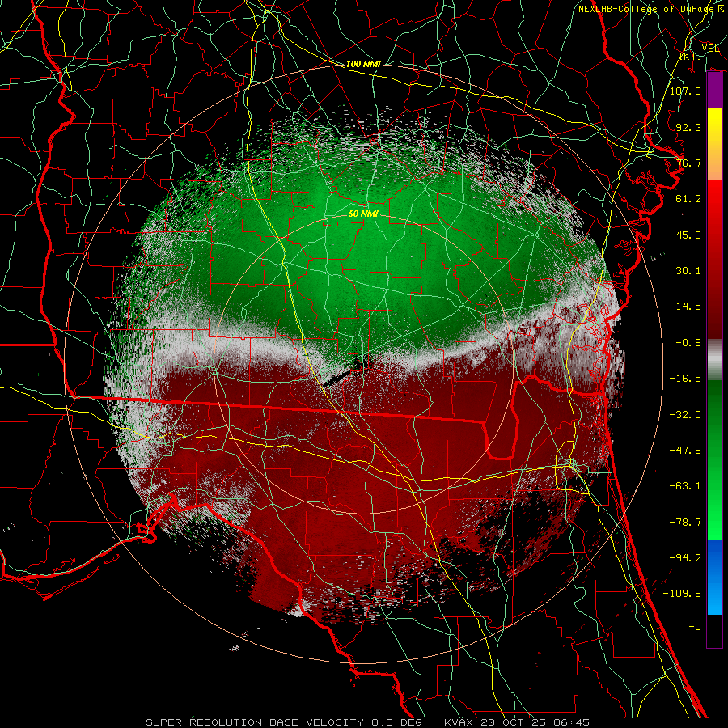The width and height of the screenshot is (728, 728).
Task: Click the VEL legend title
Action: click(710, 49)
